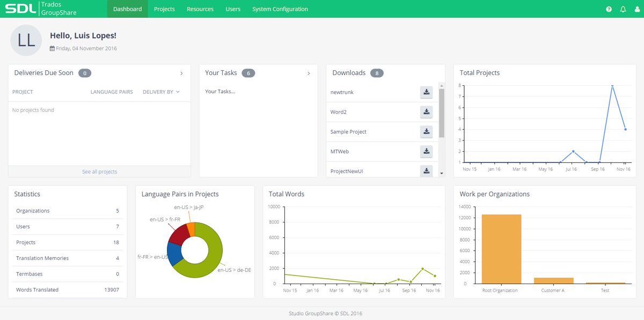
Task: Open the DELIVERY BY dropdown filter
Action: tap(160, 92)
